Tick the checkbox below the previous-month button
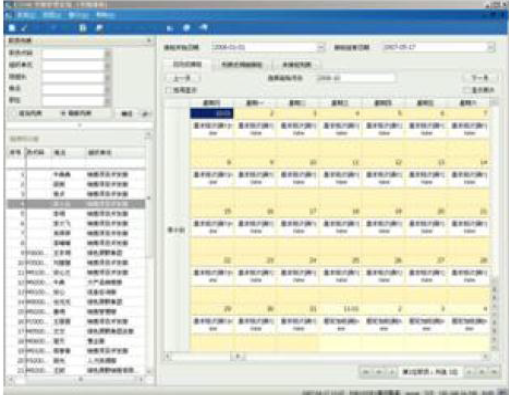Screen dimensions: 509x395 pos(169,90)
